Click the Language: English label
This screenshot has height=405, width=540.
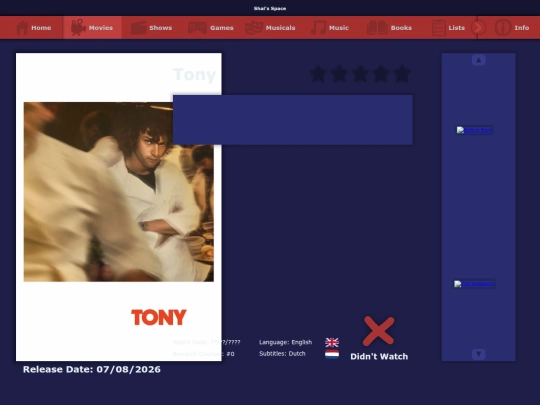(x=285, y=342)
